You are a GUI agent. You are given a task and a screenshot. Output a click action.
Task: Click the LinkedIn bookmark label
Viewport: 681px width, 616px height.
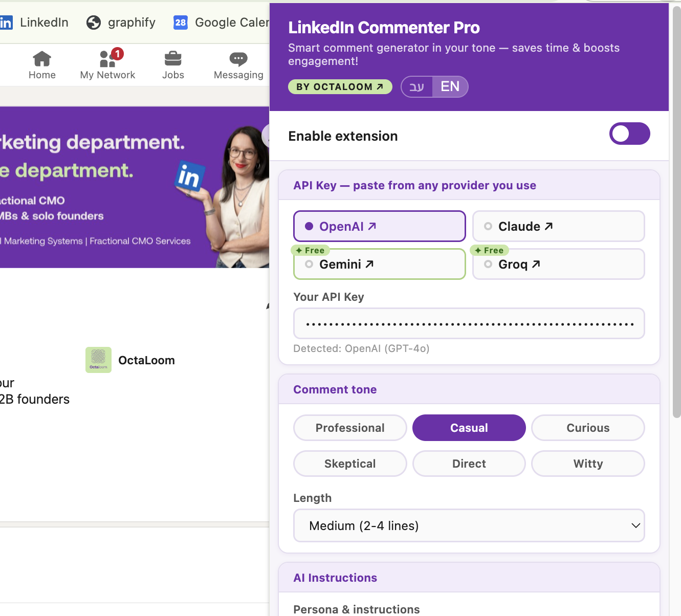[x=44, y=23]
